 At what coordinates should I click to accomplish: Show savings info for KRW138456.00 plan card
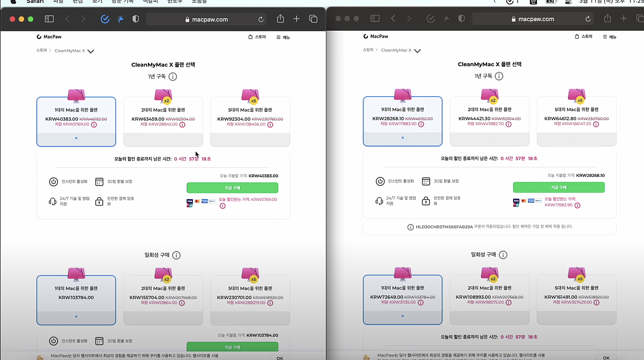[x=270, y=125]
